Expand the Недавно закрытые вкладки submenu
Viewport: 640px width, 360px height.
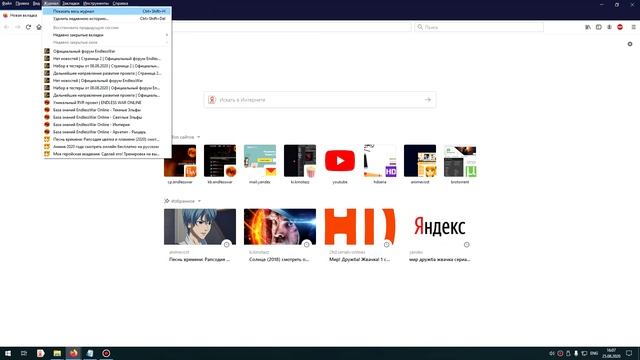coord(107,35)
